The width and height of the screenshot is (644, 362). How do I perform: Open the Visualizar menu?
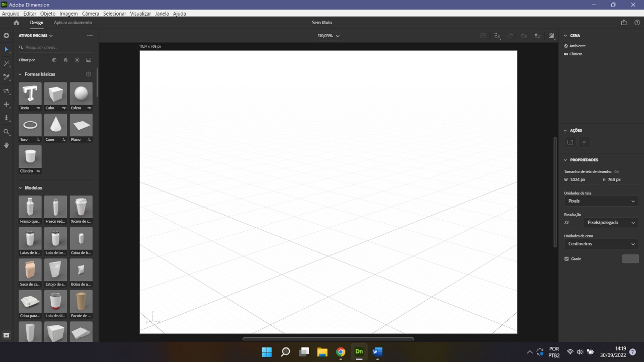(140, 14)
